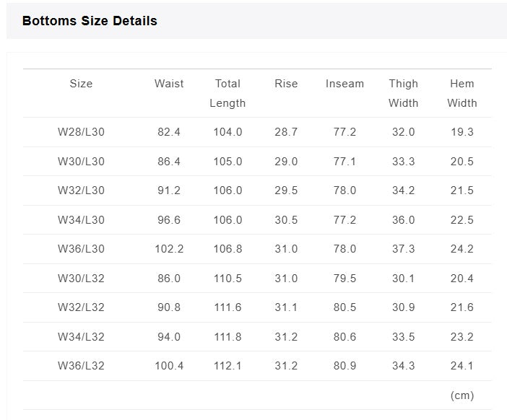507x420 pixels.
Task: Click the 102.2 waist value for W36/L30
Action: tap(169, 249)
